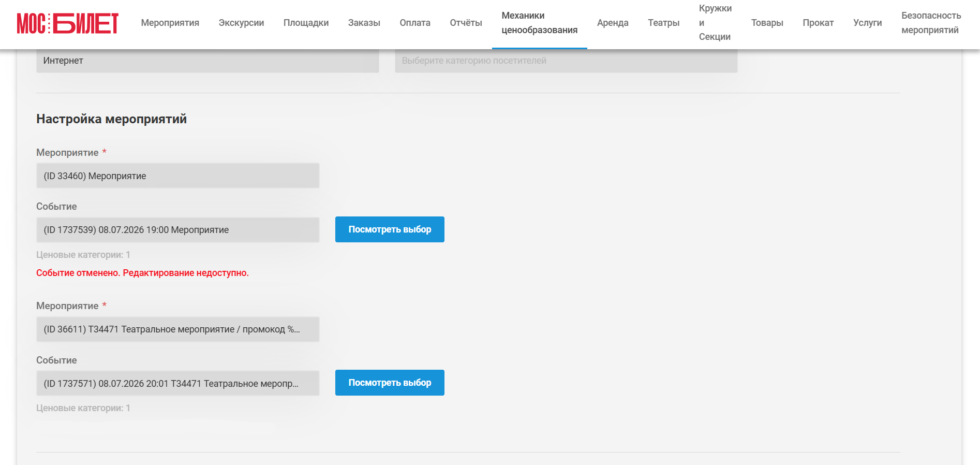Open the Площадки menu item

(306, 23)
